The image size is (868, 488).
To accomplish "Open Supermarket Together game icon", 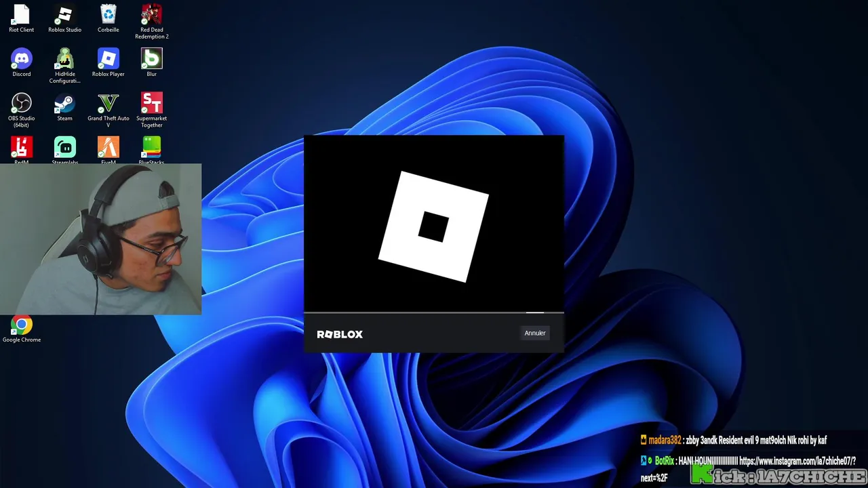I will pos(151,110).
